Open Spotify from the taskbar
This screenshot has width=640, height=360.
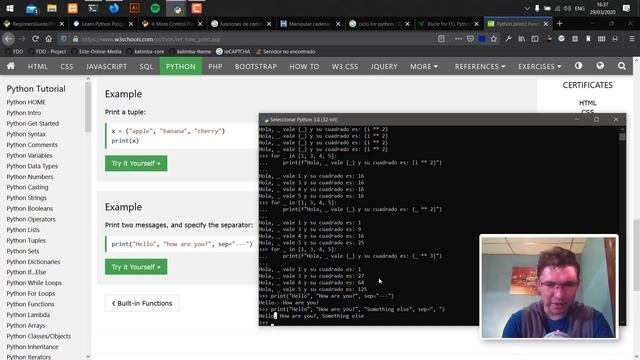click(155, 8)
